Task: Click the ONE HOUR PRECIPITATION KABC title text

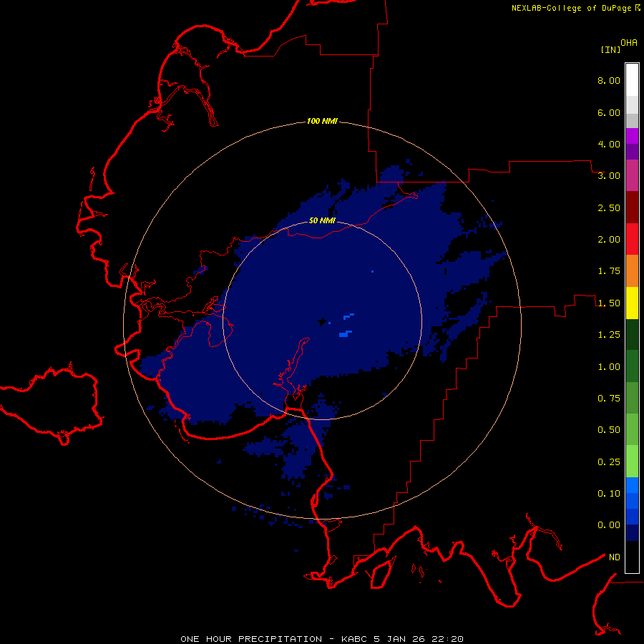Action: pos(322,639)
